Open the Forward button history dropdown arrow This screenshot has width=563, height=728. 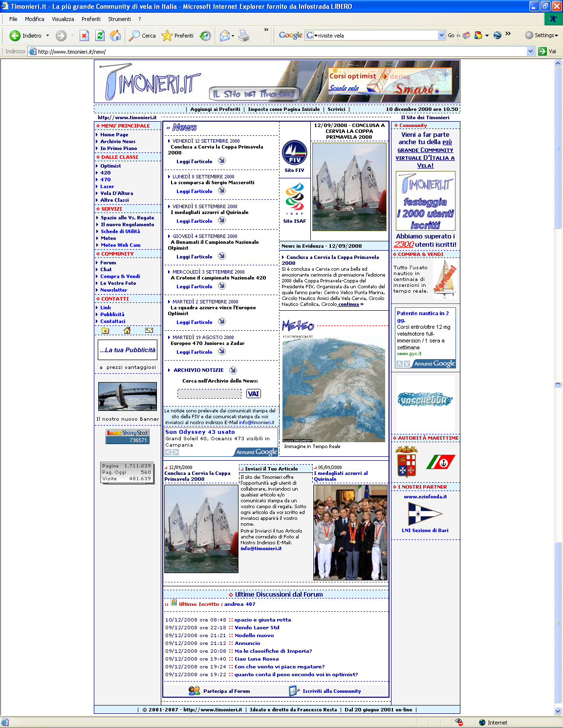(x=72, y=36)
